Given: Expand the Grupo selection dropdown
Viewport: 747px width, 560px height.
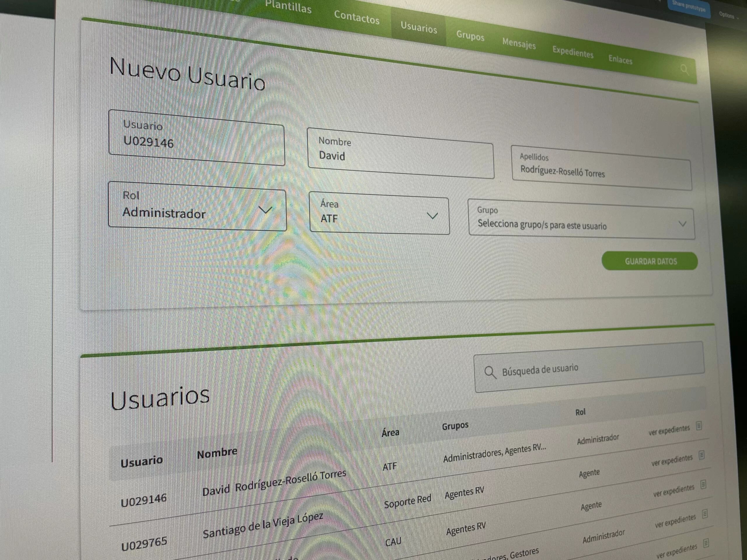Looking at the screenshot, I should pyautogui.click(x=682, y=224).
